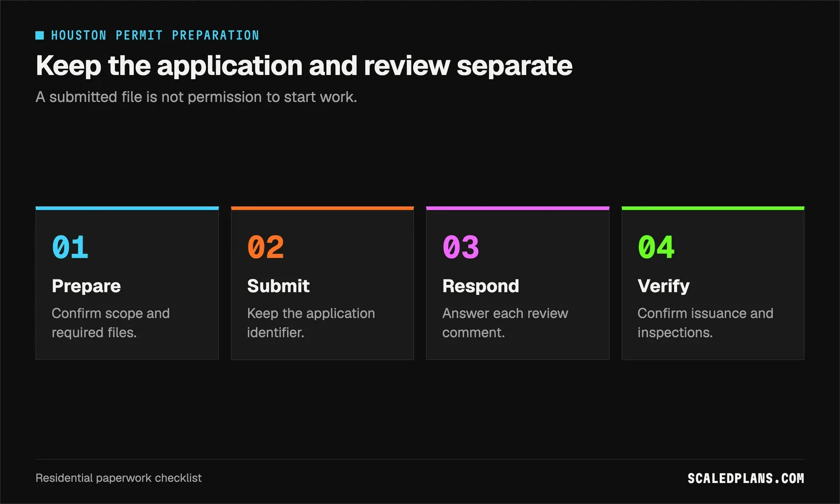Viewport: 840px width, 504px height.
Task: Click the 'Verify' step title
Action: 664,286
